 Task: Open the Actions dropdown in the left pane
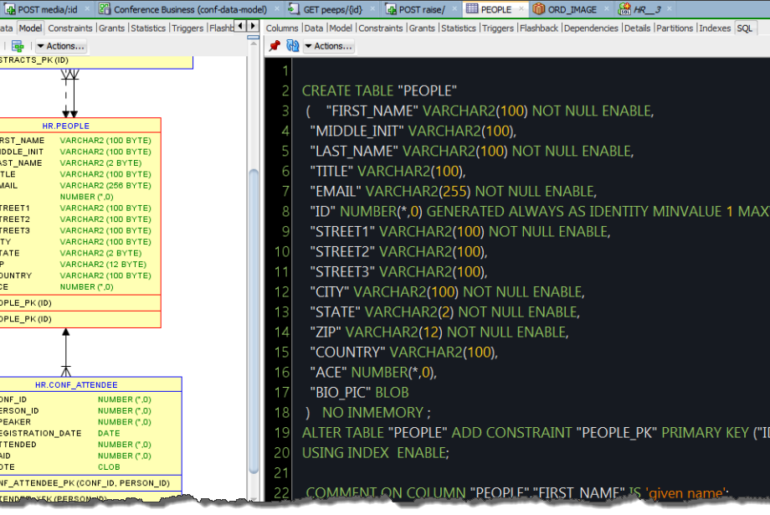tap(60, 46)
